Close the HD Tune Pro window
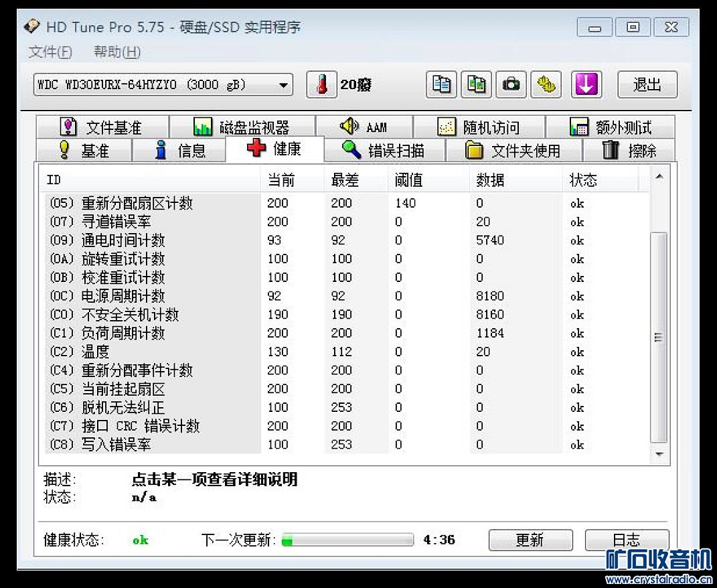 point(671,27)
